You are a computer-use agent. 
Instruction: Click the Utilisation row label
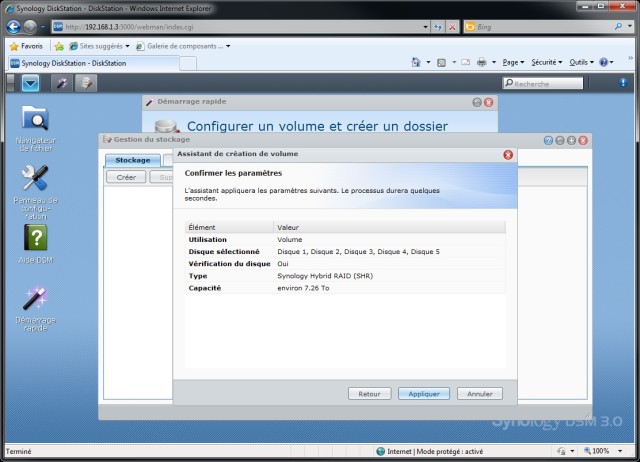coord(207,240)
